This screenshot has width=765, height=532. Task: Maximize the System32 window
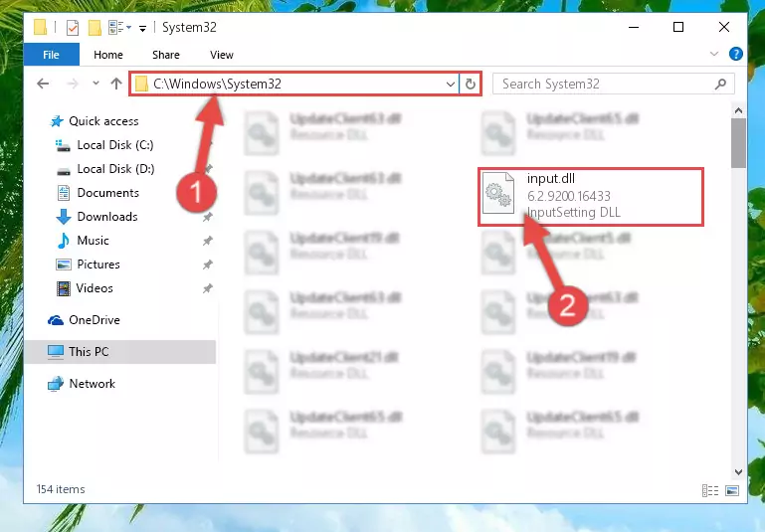[678, 27]
